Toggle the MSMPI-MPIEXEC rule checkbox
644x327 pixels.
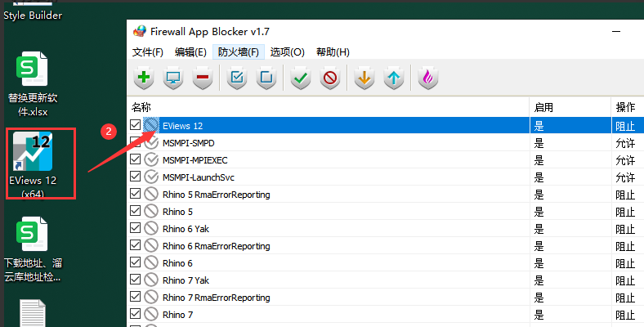click(x=135, y=159)
